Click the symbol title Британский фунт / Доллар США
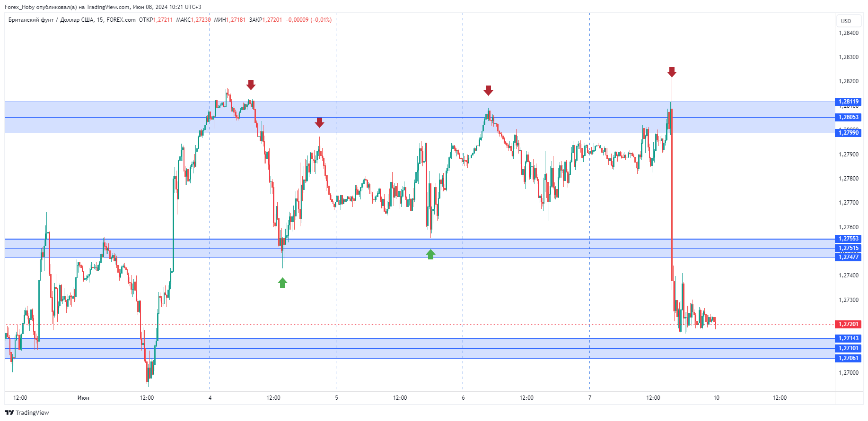The image size is (868, 421). (51, 20)
